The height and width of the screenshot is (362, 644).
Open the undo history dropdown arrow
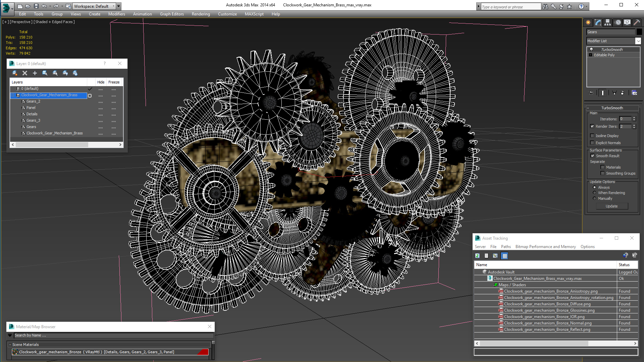(x=50, y=6)
